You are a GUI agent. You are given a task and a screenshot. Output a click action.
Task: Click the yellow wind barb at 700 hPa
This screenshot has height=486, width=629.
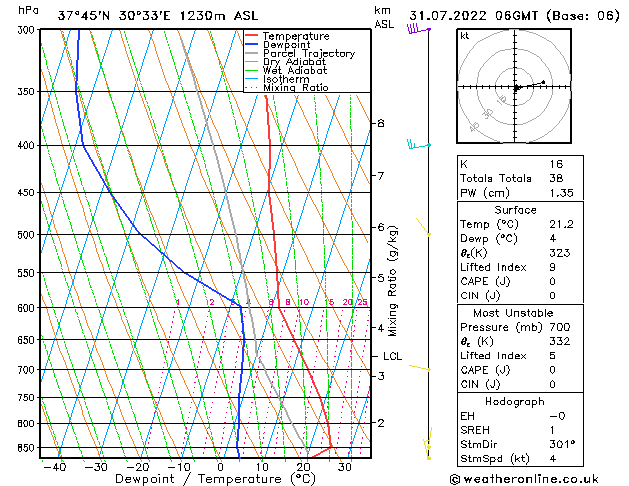pos(420,368)
